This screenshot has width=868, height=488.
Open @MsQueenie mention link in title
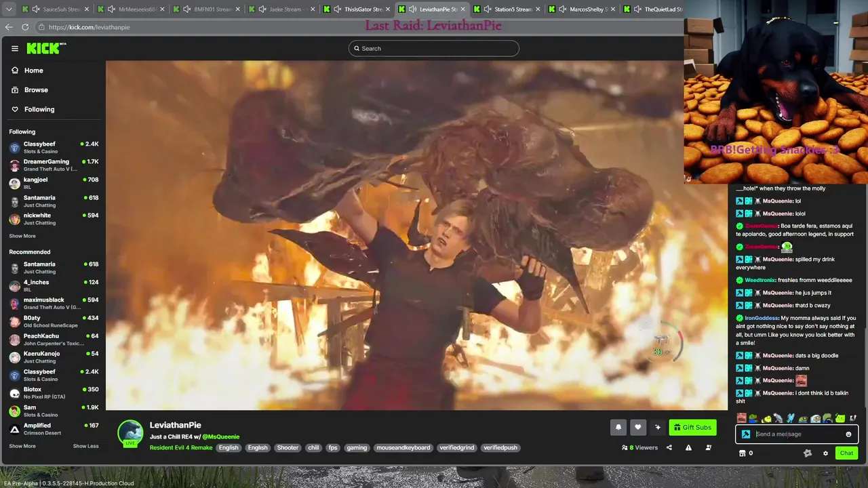220,436
